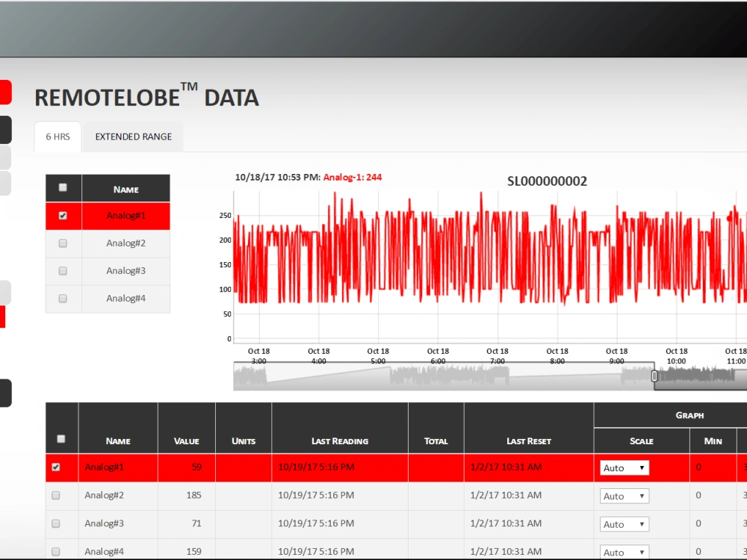Viewport: 747px width, 560px height.
Task: Check the Analog#2 row in the data table
Action: pyautogui.click(x=56, y=495)
